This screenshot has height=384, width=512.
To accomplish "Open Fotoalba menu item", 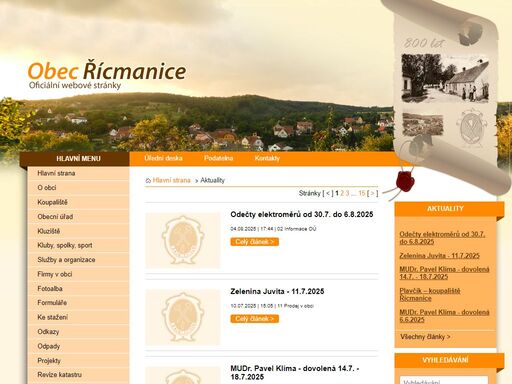I will tap(79, 288).
